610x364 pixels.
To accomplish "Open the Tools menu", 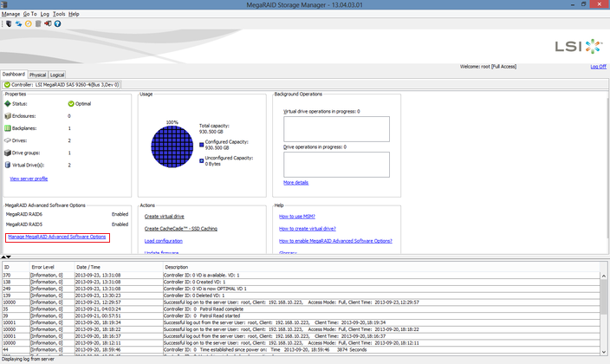I will 58,14.
